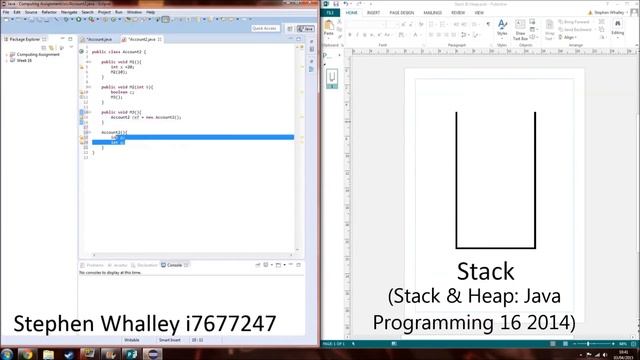The width and height of the screenshot is (640, 360).
Task: Switch to the Account.java editor tab
Action: click(97, 39)
